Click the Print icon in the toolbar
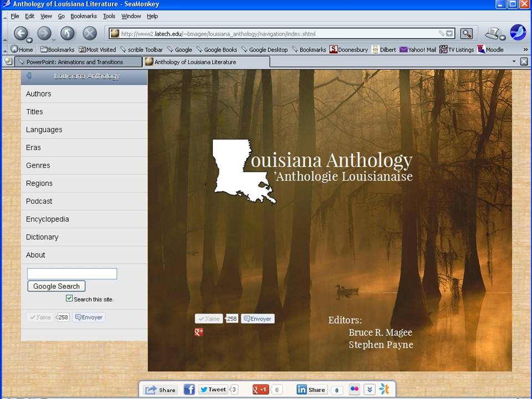Viewport: 532px width, 399px height. click(x=492, y=33)
